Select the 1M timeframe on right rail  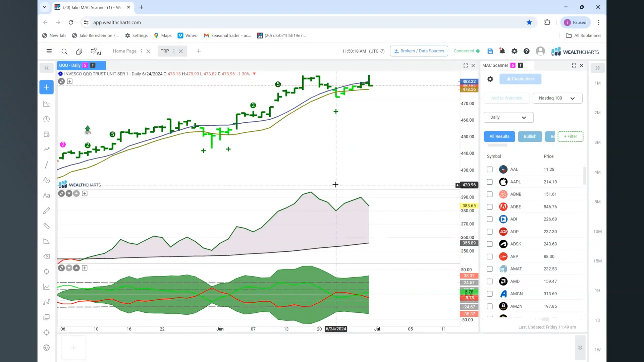(597, 83)
